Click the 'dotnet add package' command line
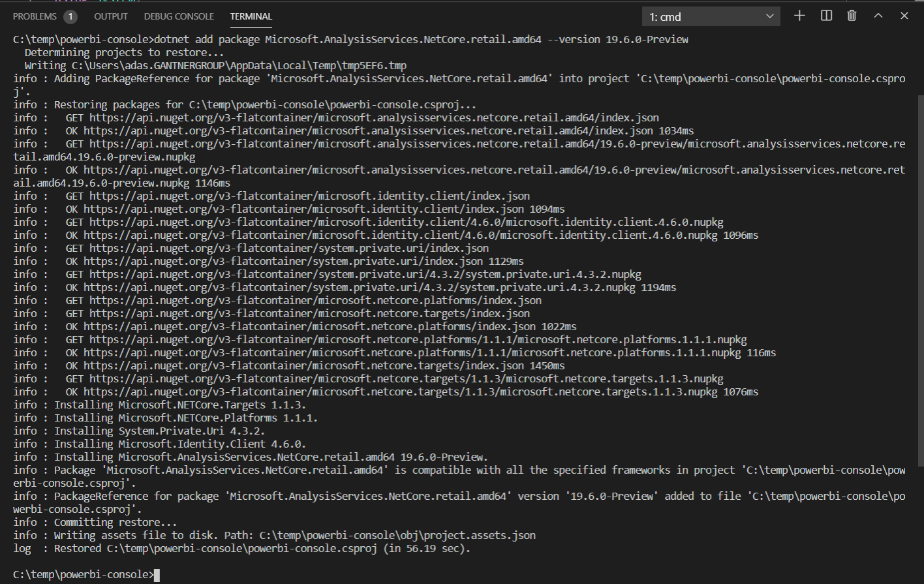The image size is (924, 584). click(x=350, y=40)
